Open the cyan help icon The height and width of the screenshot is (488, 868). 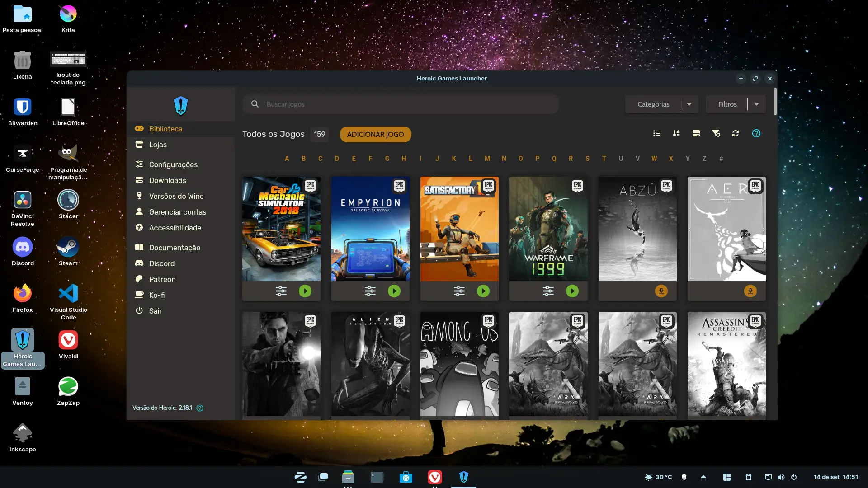pos(756,133)
